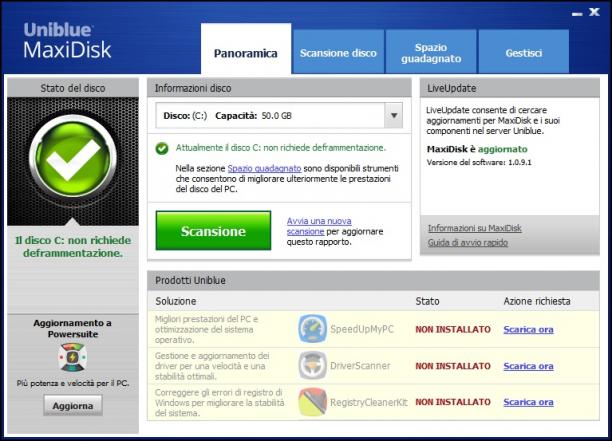The image size is (612, 441).
Task: Click the Prodotti Uniblue section header
Action: point(374,281)
